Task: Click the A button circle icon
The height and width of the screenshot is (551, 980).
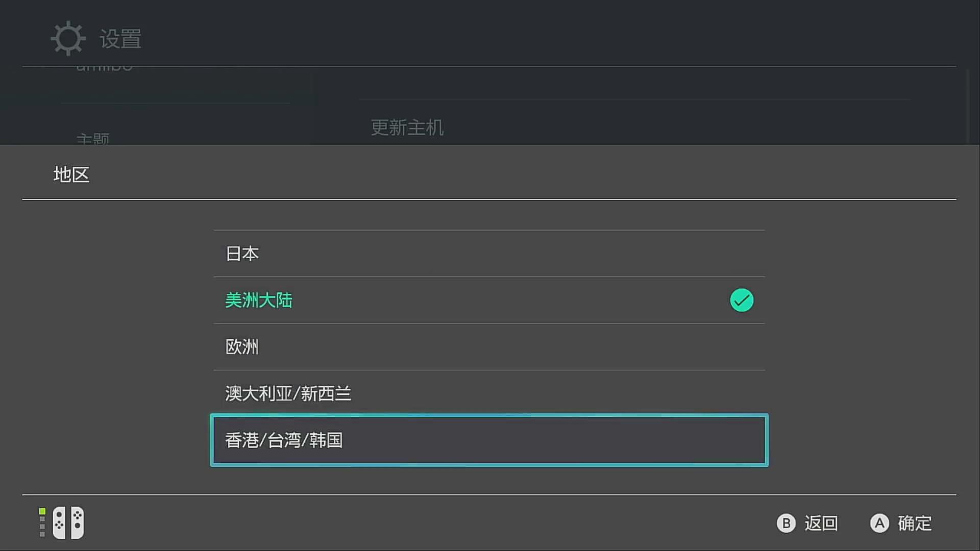Action: click(879, 523)
